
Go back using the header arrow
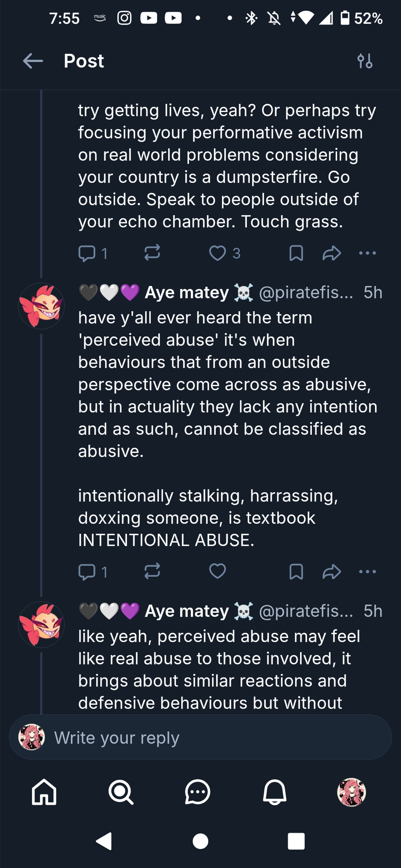click(33, 61)
